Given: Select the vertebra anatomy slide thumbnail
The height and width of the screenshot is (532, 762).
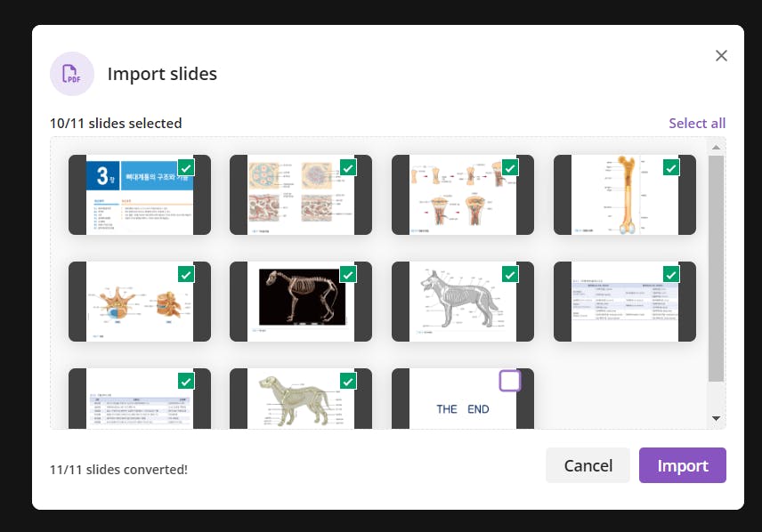Looking at the screenshot, I should pyautogui.click(x=140, y=303).
